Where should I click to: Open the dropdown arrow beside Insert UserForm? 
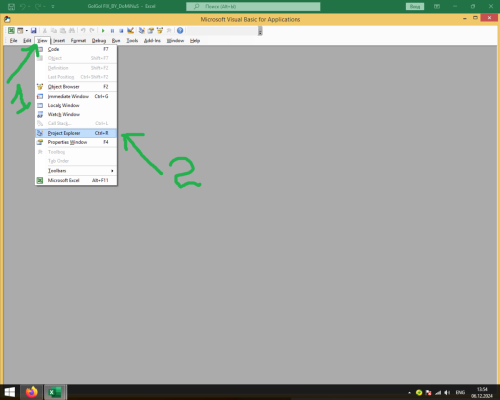point(26,31)
